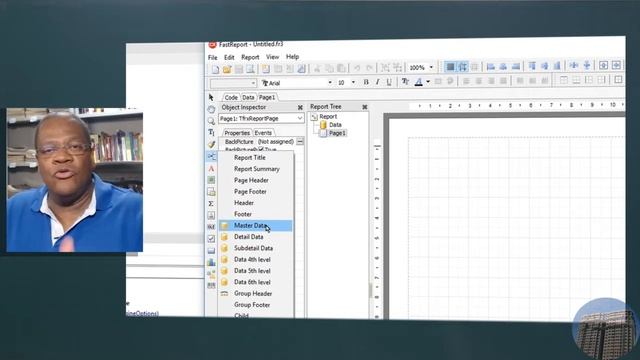Viewport: 640px width, 360px height.
Task: Click the Open report folder icon
Action: coord(227,69)
